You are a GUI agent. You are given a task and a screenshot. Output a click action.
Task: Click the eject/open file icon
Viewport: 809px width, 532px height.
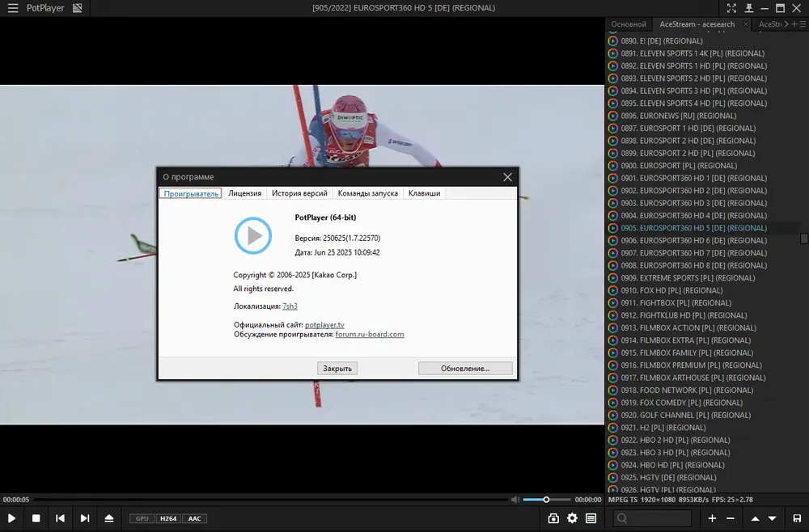pos(109,518)
